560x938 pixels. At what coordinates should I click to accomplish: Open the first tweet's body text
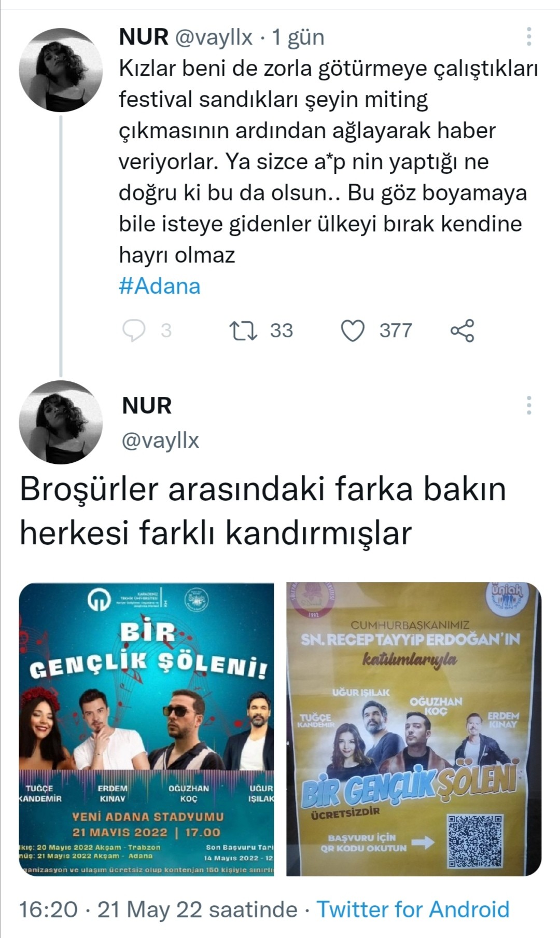click(328, 162)
